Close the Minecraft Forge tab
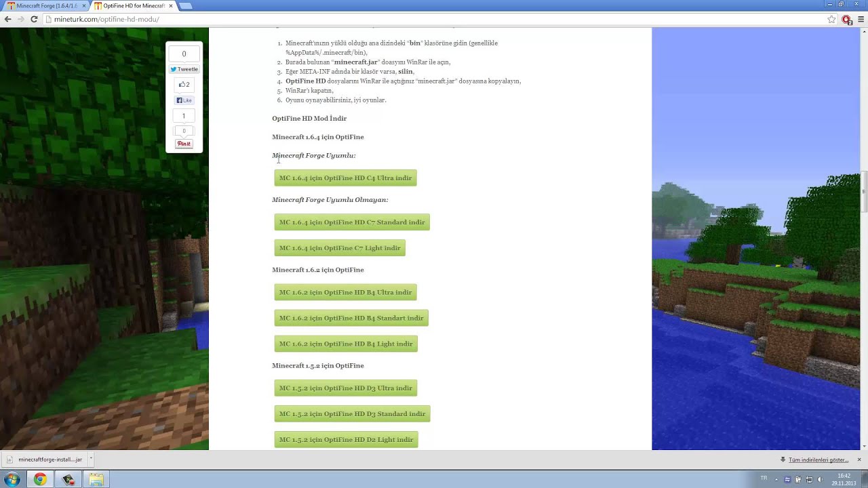The height and width of the screenshot is (488, 868). [84, 6]
